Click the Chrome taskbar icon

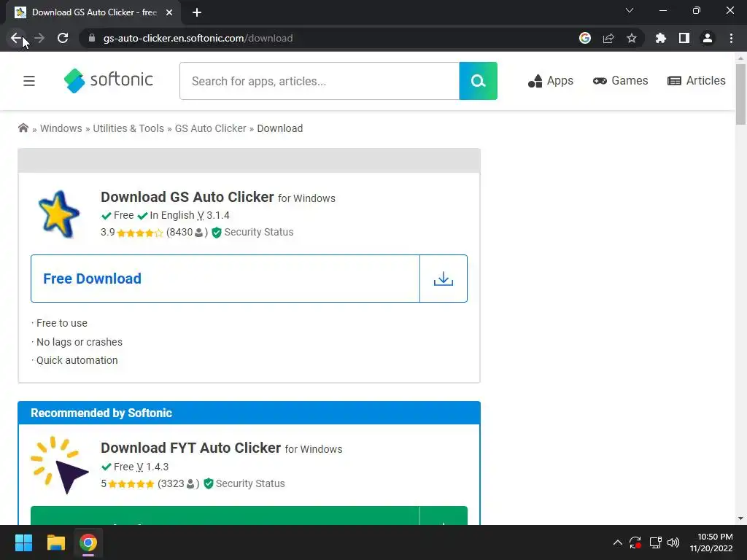pyautogui.click(x=88, y=542)
